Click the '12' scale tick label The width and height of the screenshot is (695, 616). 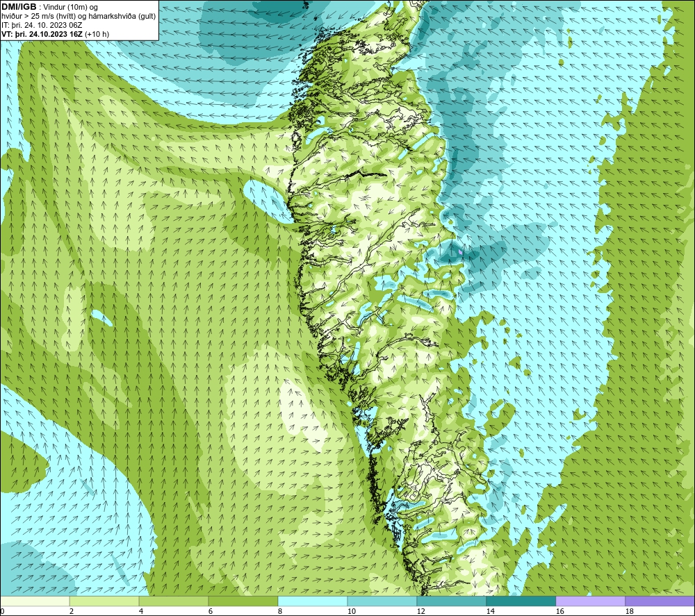point(421,612)
